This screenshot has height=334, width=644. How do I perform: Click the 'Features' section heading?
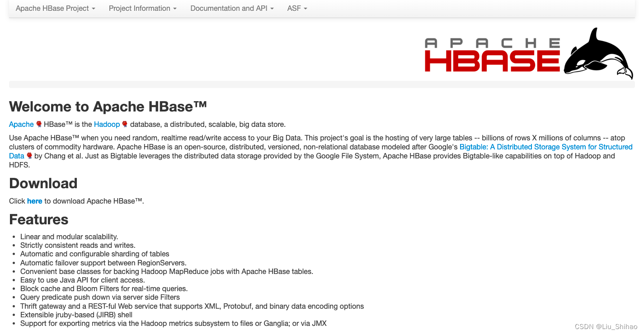[x=38, y=219]
